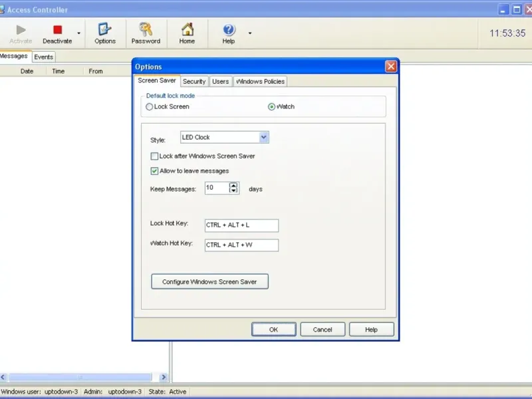Open the Messages tab in main window
This screenshot has width=532, height=399.
tap(14, 56)
